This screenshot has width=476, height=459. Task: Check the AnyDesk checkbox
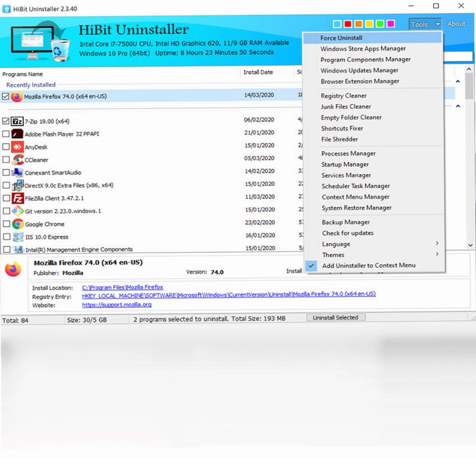click(x=6, y=146)
